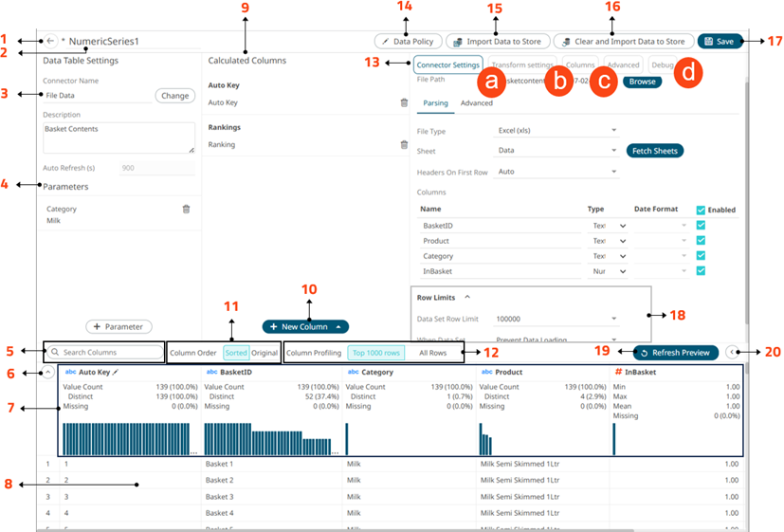This screenshot has width=784, height=532.
Task: Click the InBasket column header
Action: coord(641,372)
